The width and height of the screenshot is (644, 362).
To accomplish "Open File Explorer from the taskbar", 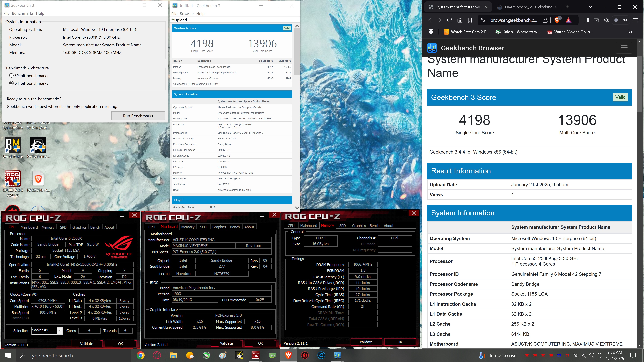I will pos(173,355).
